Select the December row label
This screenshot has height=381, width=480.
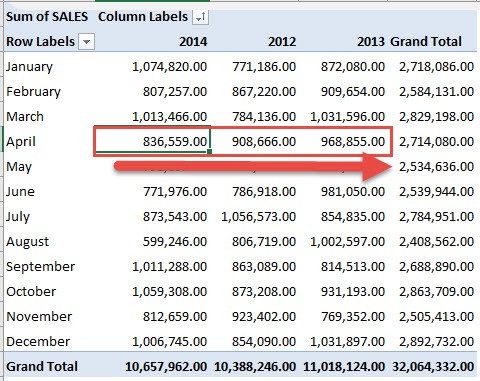pyautogui.click(x=38, y=342)
